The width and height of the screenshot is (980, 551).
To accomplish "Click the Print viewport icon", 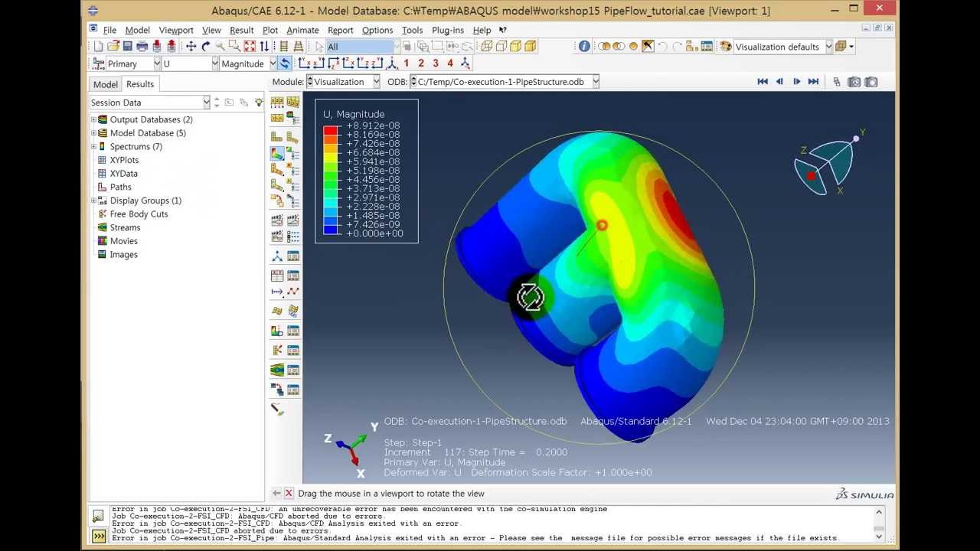I will point(142,46).
